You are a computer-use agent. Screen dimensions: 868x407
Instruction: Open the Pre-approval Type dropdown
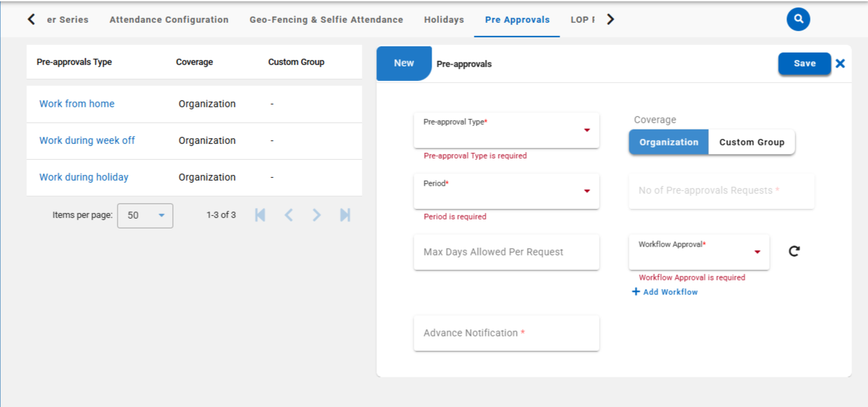click(x=506, y=130)
